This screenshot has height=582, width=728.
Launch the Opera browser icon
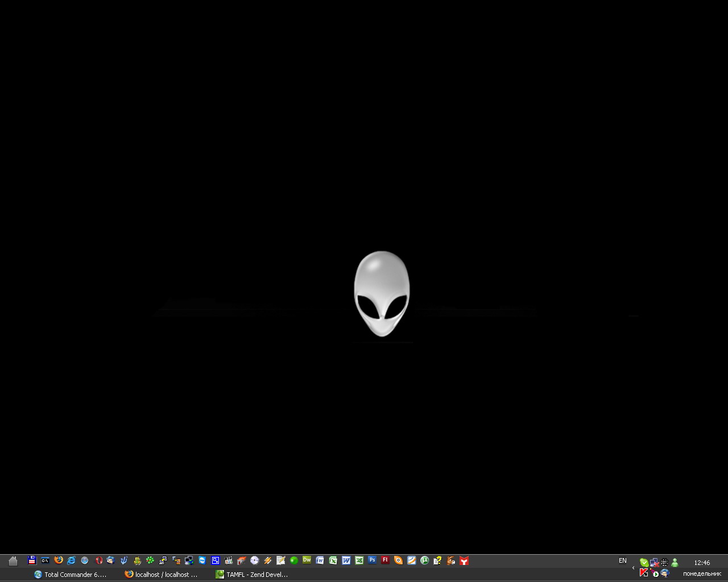point(98,560)
